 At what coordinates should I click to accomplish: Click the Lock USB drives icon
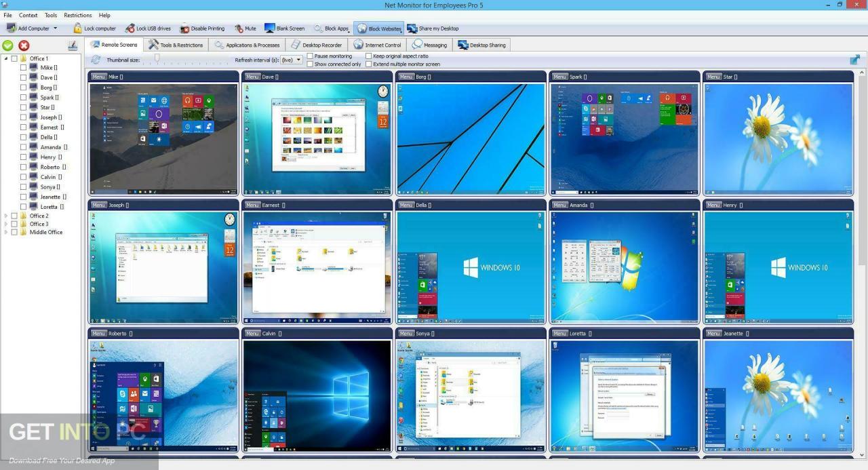pyautogui.click(x=130, y=28)
